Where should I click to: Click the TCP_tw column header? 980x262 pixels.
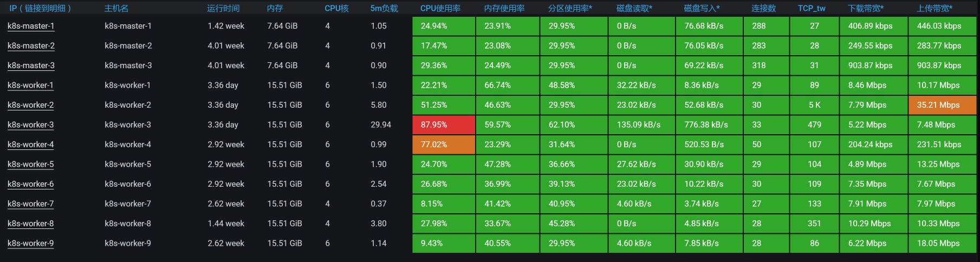click(x=811, y=8)
